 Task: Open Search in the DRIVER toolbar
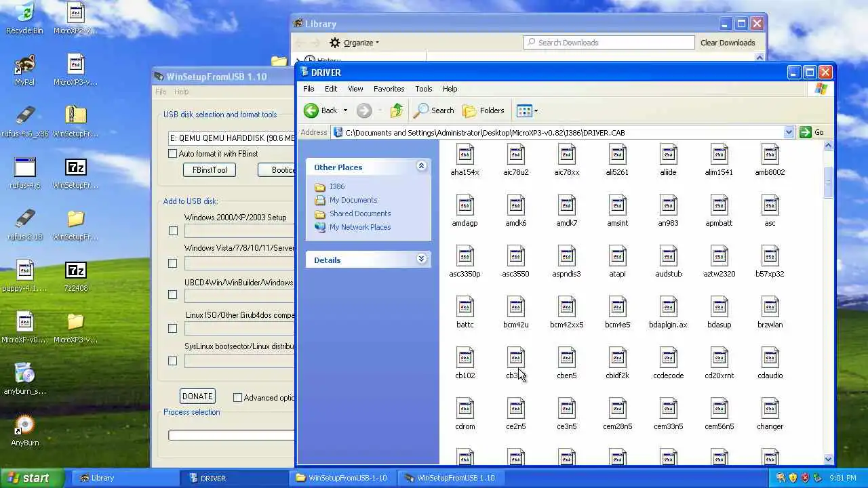point(434,110)
